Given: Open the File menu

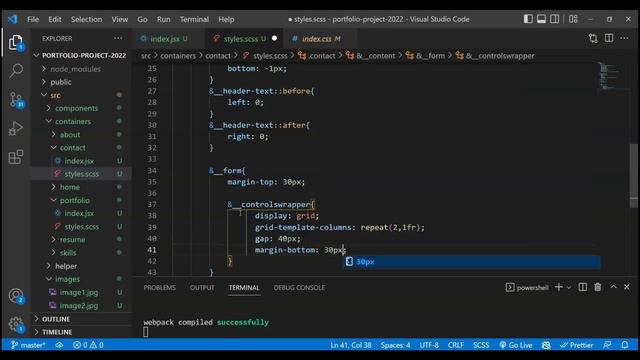Looking at the screenshot, I should (33, 19).
